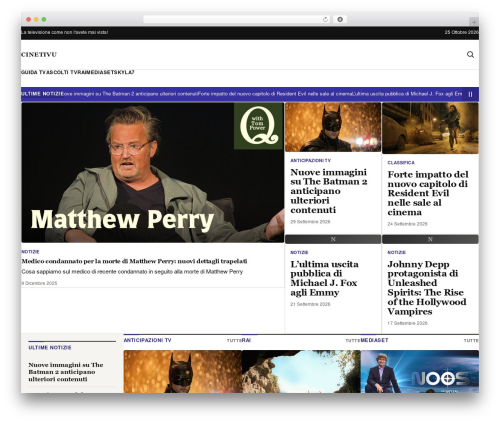Open a new browser tab with the plus button

(474, 22)
